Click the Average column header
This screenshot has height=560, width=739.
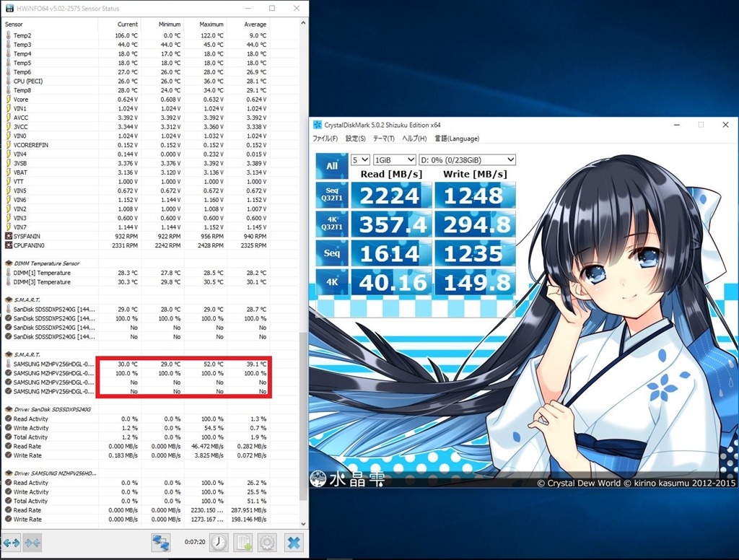[248, 24]
